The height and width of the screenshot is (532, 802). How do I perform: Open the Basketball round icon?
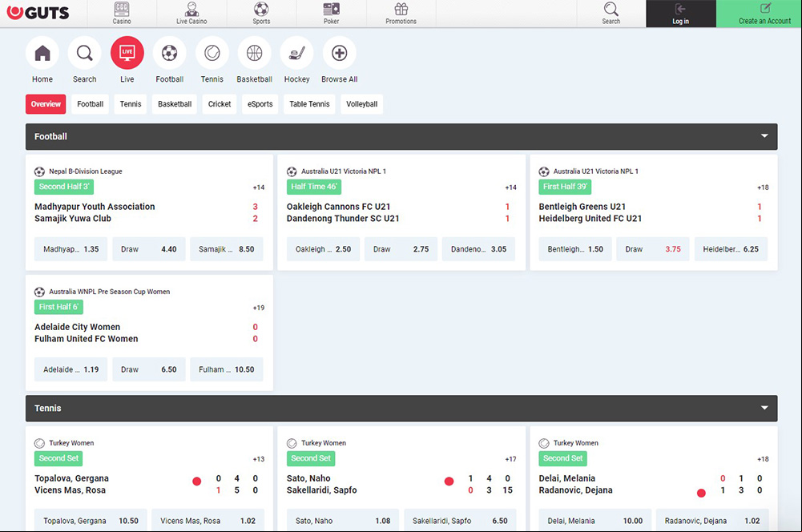coord(254,53)
